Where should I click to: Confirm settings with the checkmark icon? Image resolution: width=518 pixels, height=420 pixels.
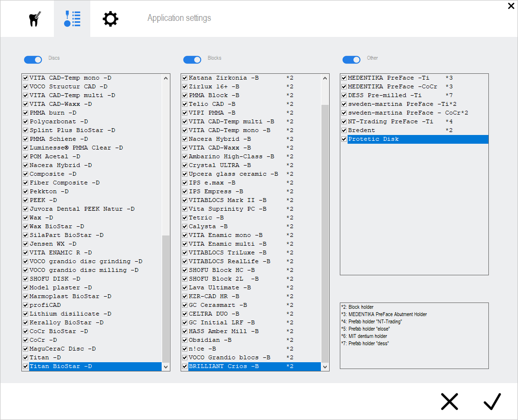(492, 402)
